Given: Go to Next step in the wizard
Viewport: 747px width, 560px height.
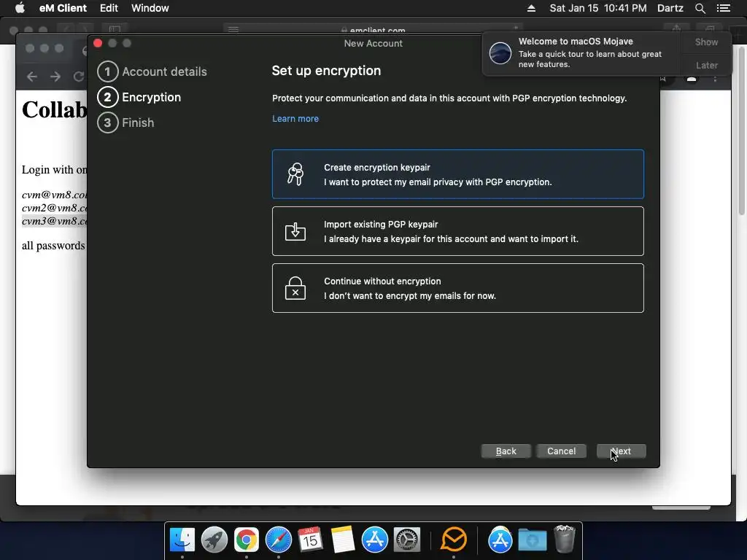Looking at the screenshot, I should (x=622, y=451).
